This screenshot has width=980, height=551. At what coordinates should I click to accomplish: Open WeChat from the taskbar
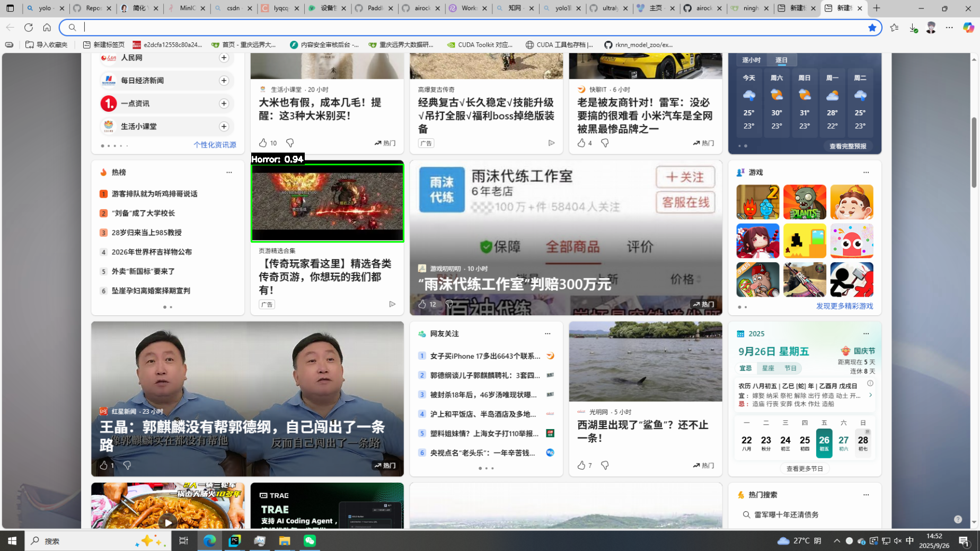pyautogui.click(x=310, y=540)
